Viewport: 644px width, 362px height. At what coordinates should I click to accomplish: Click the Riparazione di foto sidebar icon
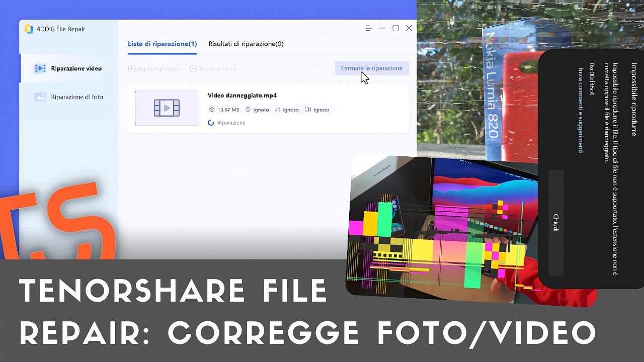[x=40, y=97]
